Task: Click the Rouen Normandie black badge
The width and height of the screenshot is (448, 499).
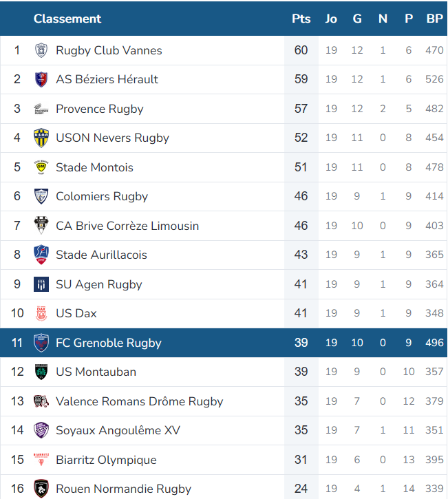Action: 41,489
